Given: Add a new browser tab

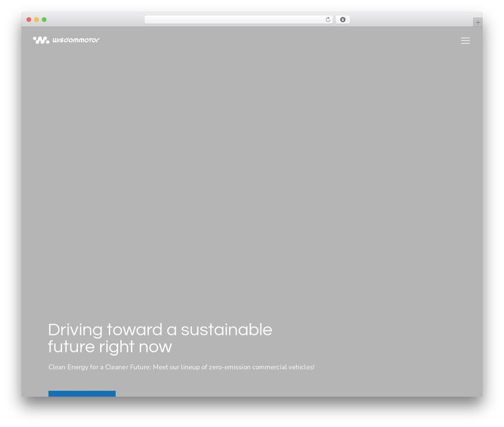Looking at the screenshot, I should click(x=478, y=22).
